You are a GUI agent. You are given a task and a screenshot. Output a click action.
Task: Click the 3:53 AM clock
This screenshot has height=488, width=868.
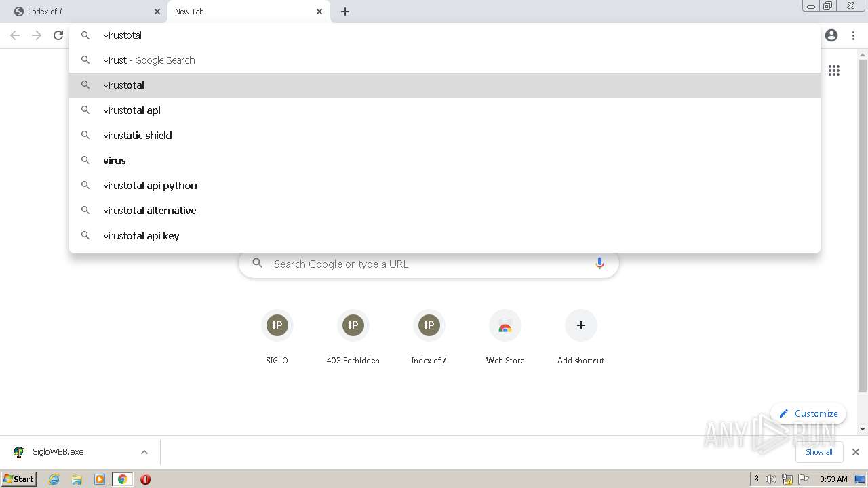click(x=833, y=479)
